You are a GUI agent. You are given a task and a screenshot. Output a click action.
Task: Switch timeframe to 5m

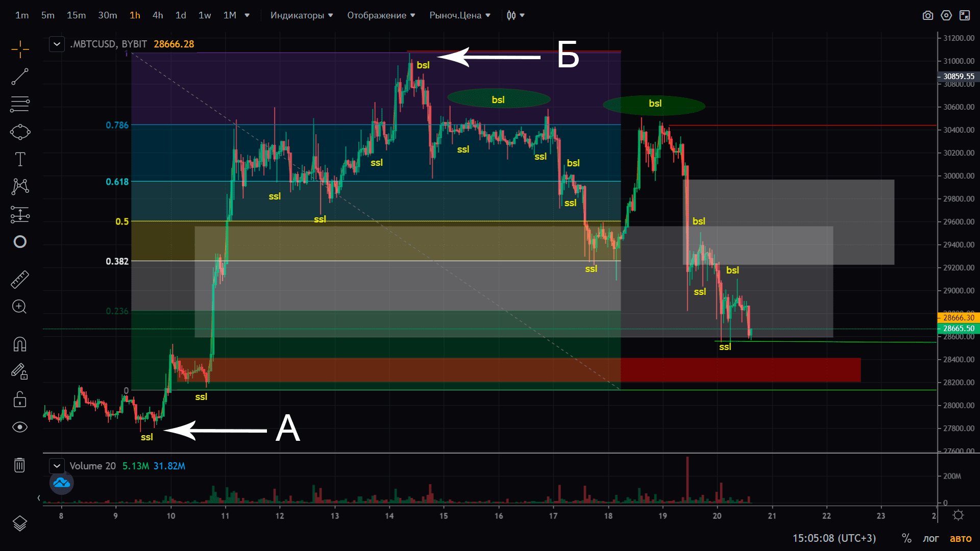48,15
